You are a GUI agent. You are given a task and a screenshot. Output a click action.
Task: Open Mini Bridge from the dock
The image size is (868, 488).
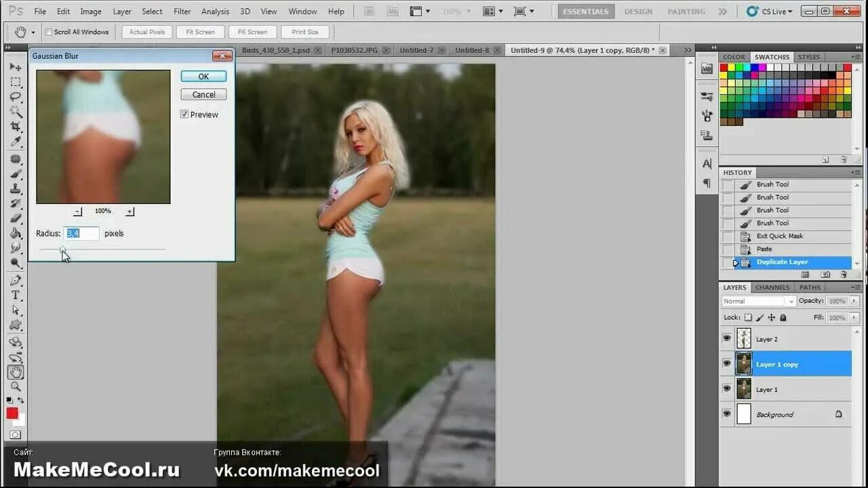pos(706,68)
